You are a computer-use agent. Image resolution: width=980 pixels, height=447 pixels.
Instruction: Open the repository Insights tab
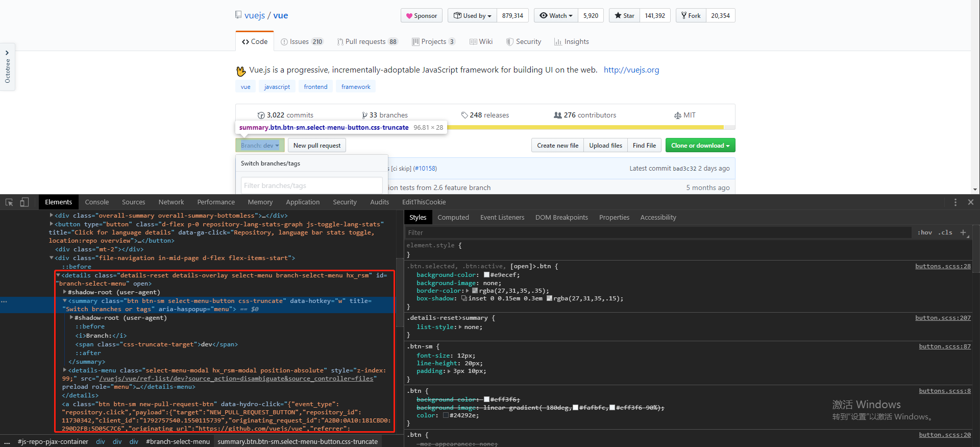(572, 41)
